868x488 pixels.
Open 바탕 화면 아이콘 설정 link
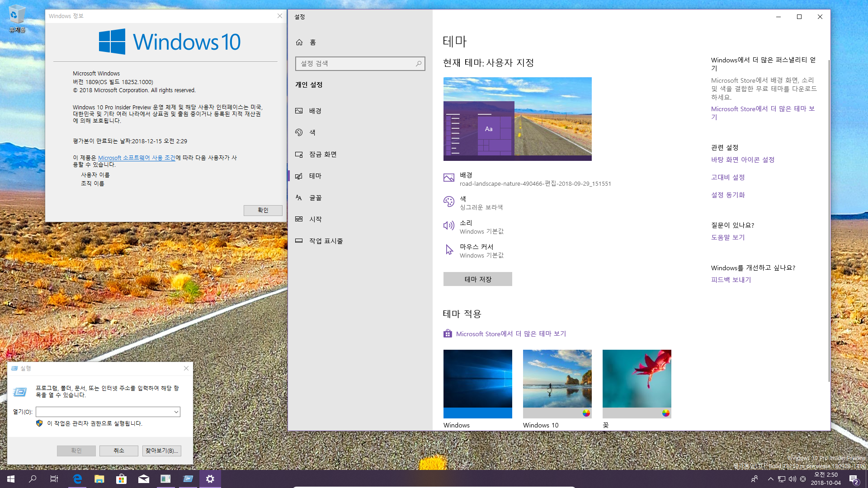click(743, 160)
